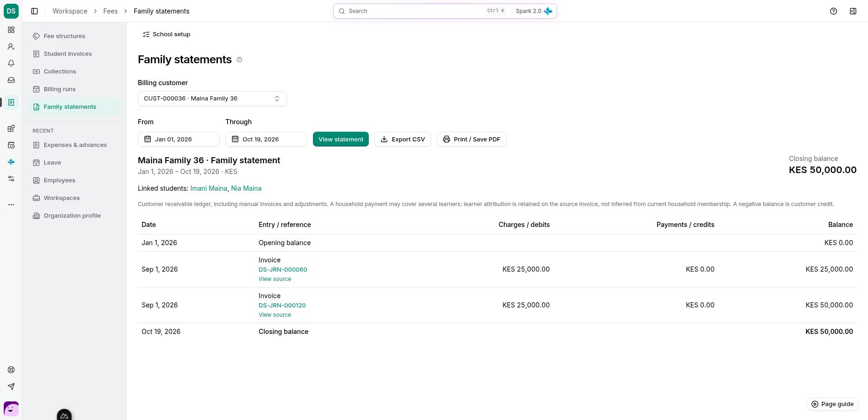Open the people icon in left rail
The width and height of the screenshot is (868, 420).
click(11, 47)
